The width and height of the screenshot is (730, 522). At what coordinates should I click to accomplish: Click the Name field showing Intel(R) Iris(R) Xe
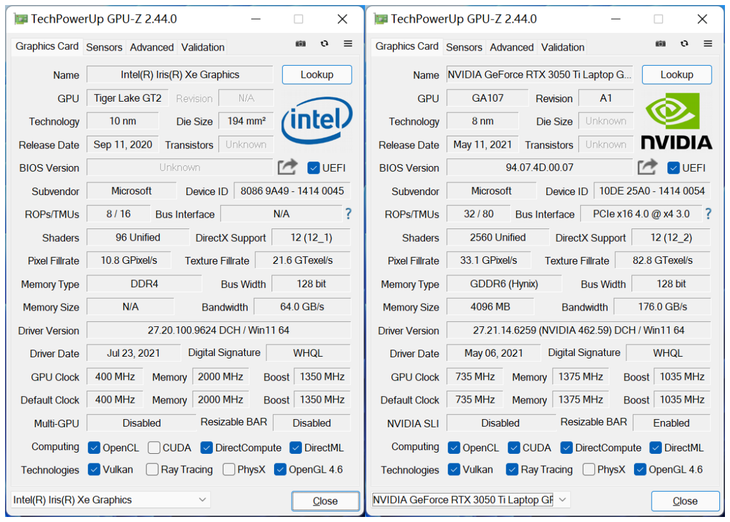tap(180, 75)
